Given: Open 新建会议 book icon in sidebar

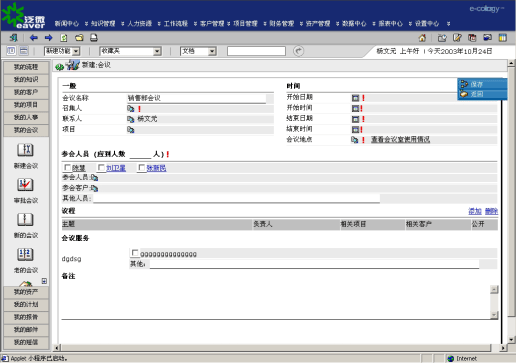Looking at the screenshot, I should (x=25, y=150).
